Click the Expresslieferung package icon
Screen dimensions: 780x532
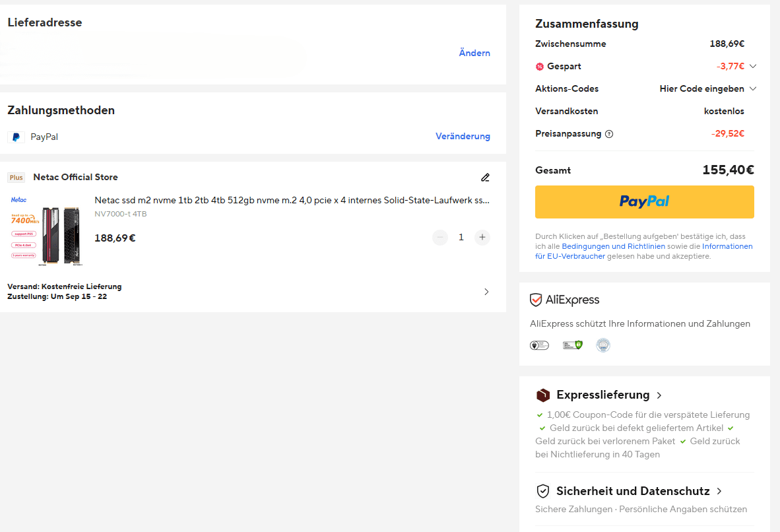[x=542, y=395]
